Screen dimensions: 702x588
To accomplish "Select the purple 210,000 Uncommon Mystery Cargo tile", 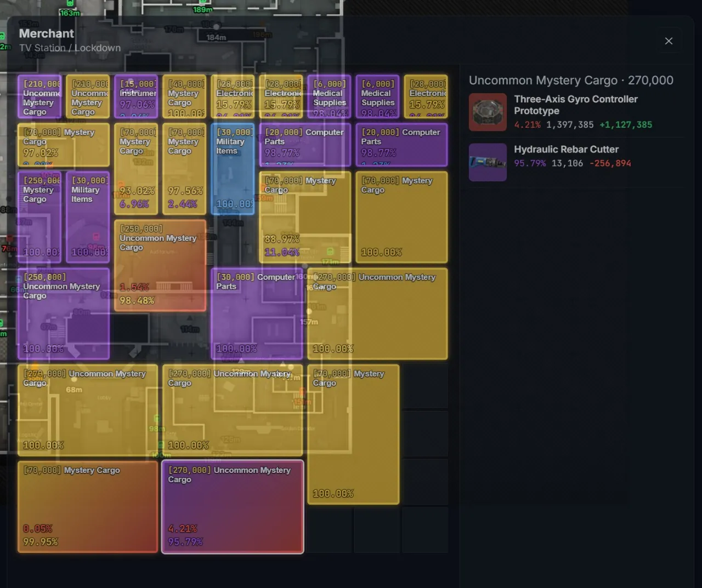I will [39, 96].
